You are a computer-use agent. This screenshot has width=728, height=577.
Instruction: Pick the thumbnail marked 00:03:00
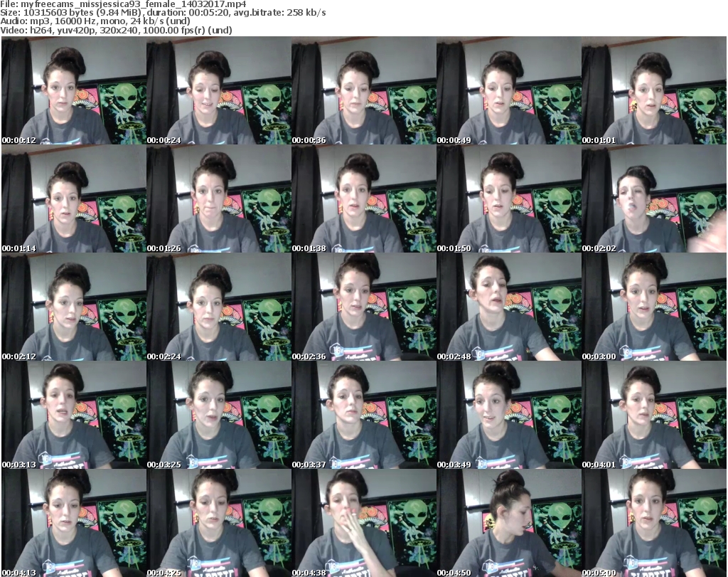pos(654,307)
